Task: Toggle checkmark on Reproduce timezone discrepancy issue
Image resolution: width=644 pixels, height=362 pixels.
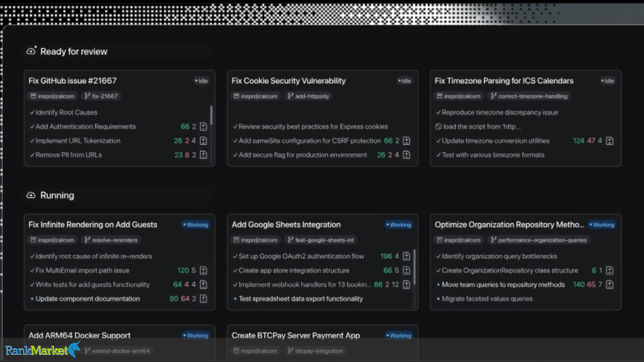Action: pos(438,112)
